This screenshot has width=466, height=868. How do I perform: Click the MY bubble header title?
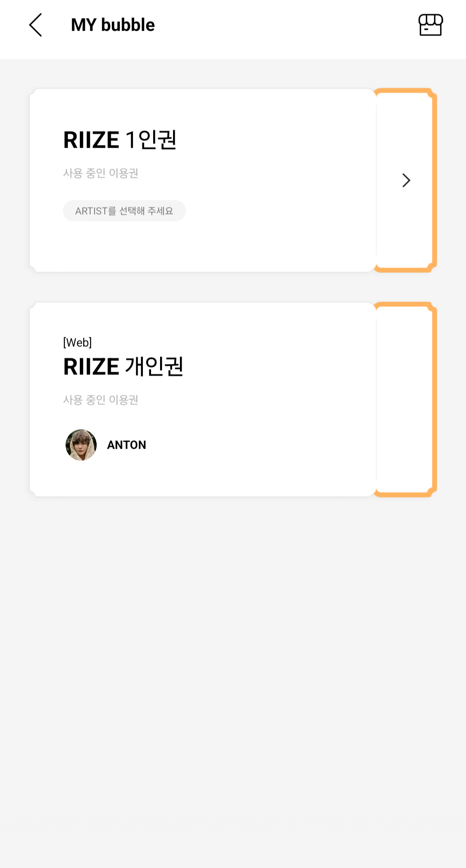pos(113,25)
